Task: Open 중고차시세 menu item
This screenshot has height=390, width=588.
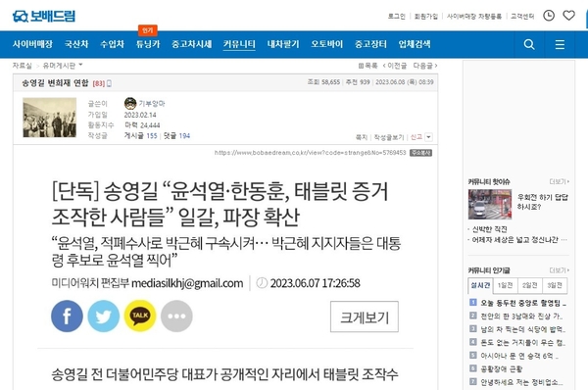Action: 192,44
